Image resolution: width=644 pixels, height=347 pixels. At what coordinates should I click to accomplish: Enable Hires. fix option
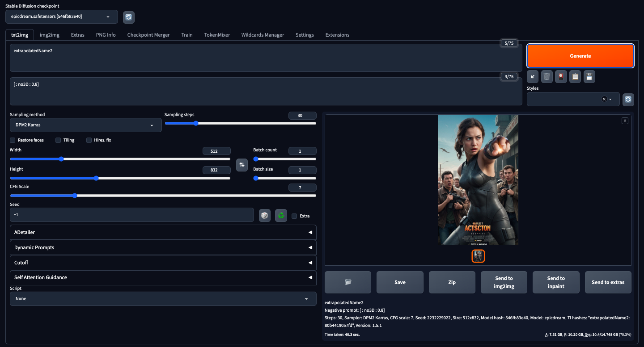(89, 140)
